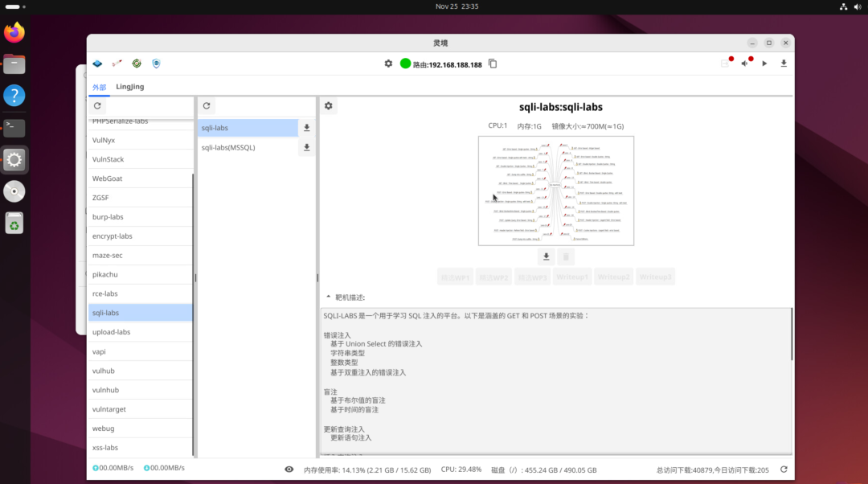Screen dimensions: 868x484
Task: Open Help from the Ubuntu dock
Action: (x=14, y=96)
